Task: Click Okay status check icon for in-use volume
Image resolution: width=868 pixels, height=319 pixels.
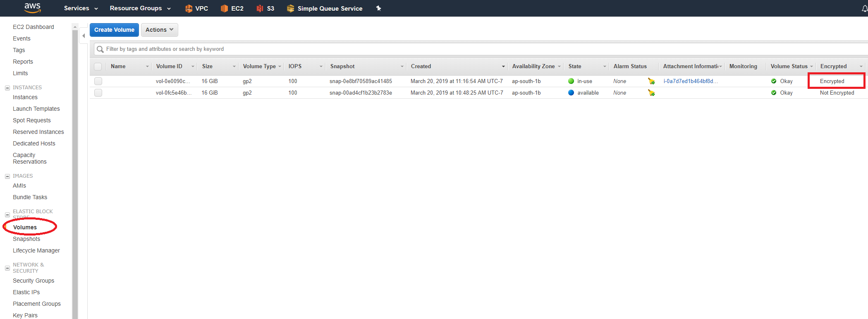Action: (774, 81)
